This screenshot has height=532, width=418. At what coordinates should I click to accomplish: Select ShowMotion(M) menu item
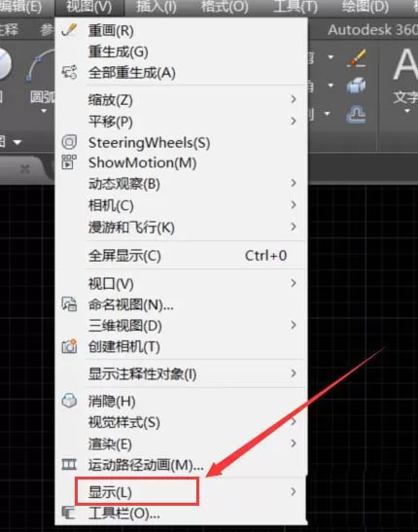[182, 162]
